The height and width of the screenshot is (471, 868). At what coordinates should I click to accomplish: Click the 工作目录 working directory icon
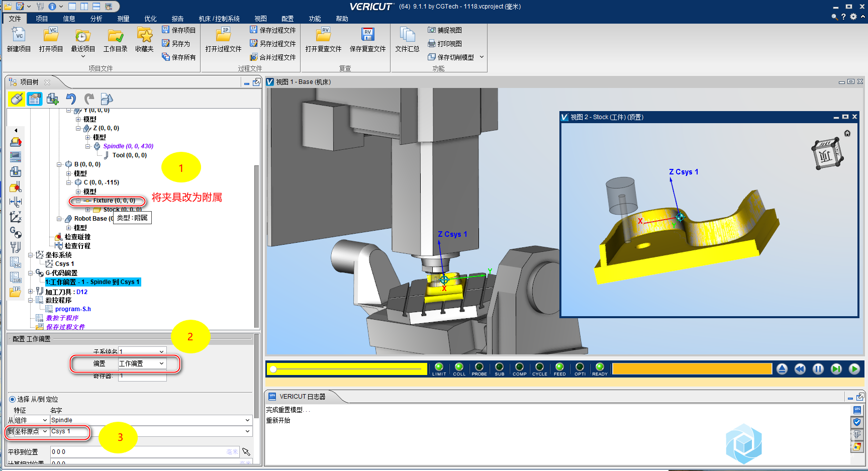click(115, 36)
